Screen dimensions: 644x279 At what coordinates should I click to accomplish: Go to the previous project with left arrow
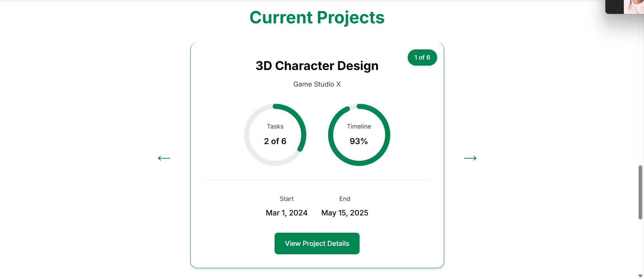point(164,158)
